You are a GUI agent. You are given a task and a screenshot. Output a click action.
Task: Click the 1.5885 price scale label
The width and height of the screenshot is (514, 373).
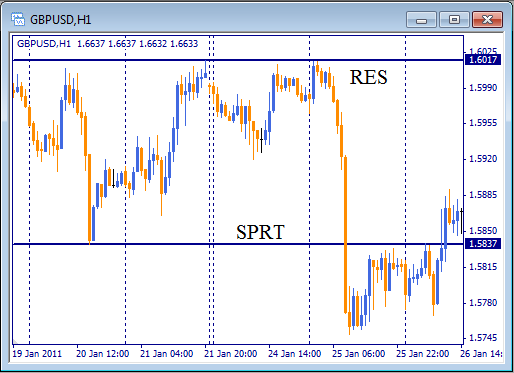tap(483, 194)
